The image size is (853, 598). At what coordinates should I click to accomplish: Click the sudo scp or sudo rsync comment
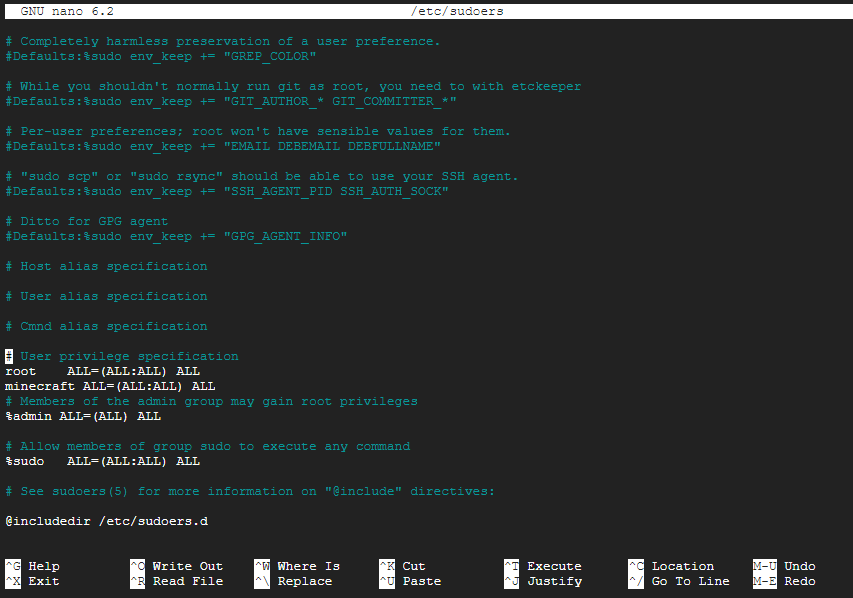262,176
